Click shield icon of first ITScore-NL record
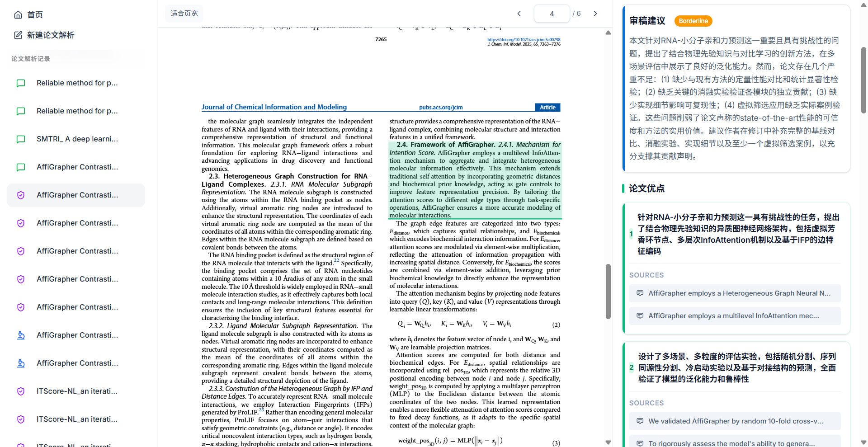The height and width of the screenshot is (447, 868). point(21,391)
